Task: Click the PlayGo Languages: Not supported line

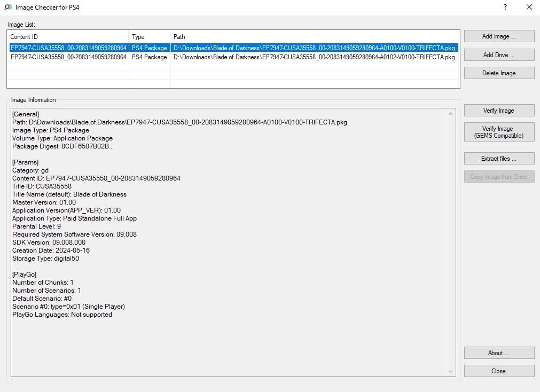Action: 62,315
